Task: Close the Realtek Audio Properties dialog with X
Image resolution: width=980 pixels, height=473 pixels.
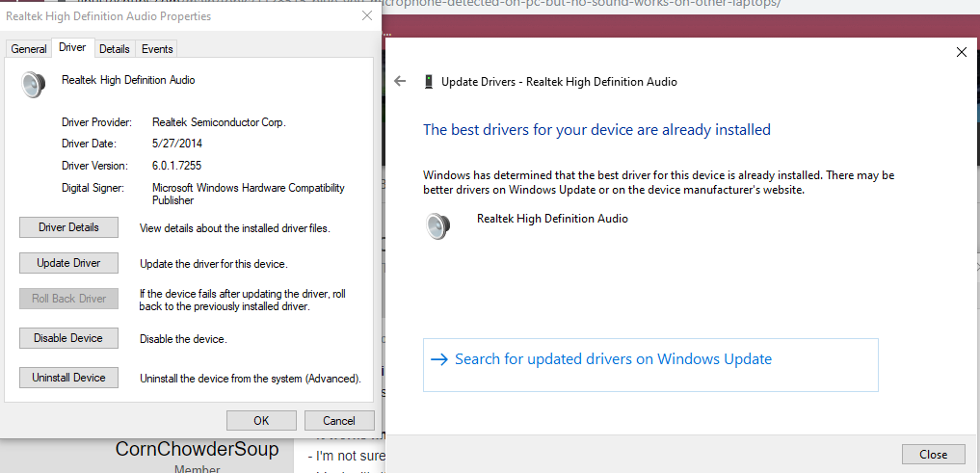Action: click(367, 16)
